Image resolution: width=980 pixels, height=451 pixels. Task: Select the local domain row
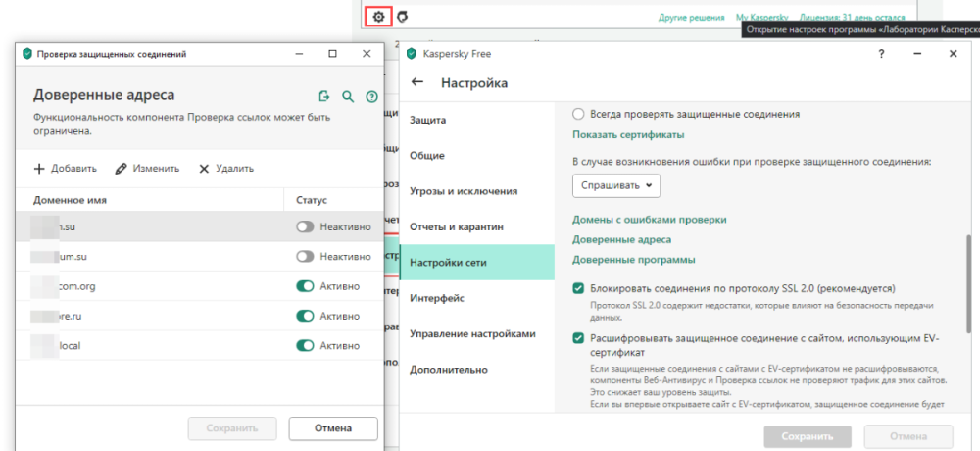(x=199, y=346)
